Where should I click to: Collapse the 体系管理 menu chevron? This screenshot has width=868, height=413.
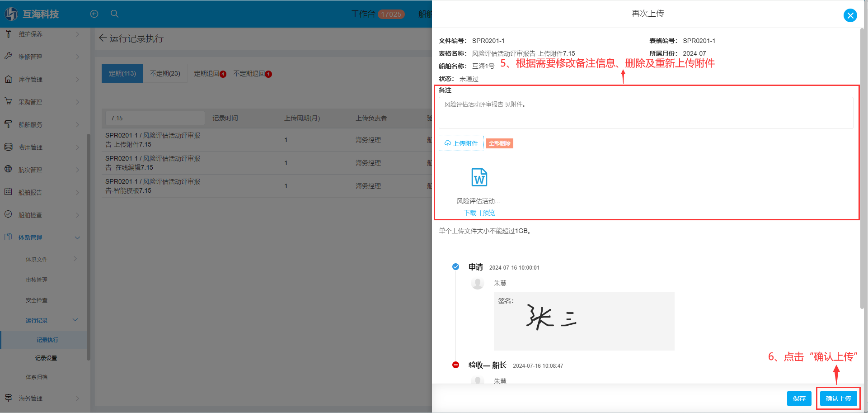coord(77,237)
